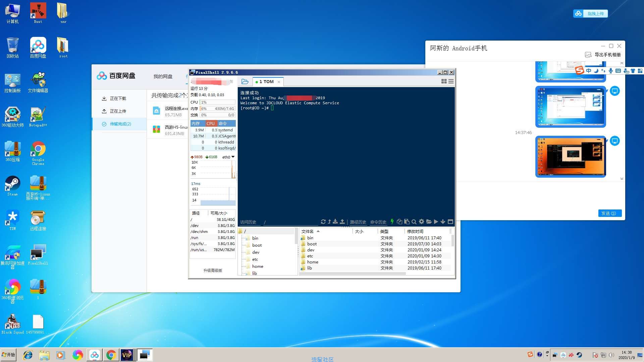Click the 访问历史 button in FinalShell
Viewport: 644px width, 362px height.
click(x=248, y=222)
